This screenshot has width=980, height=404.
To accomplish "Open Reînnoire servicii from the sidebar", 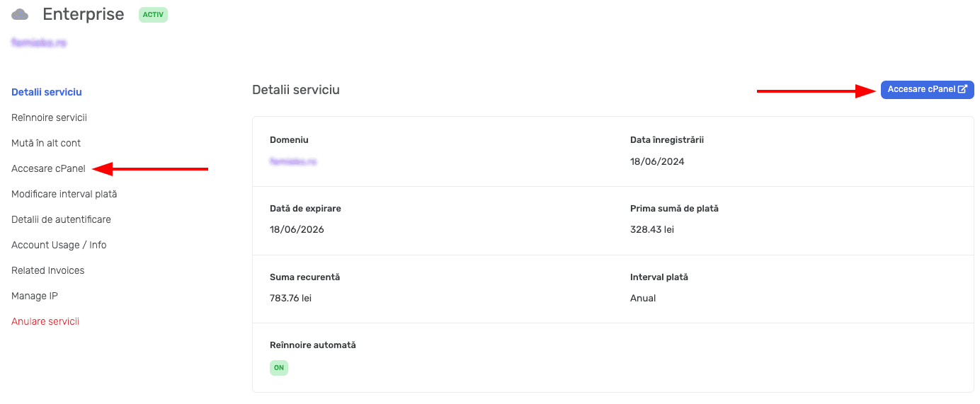I will tap(49, 117).
